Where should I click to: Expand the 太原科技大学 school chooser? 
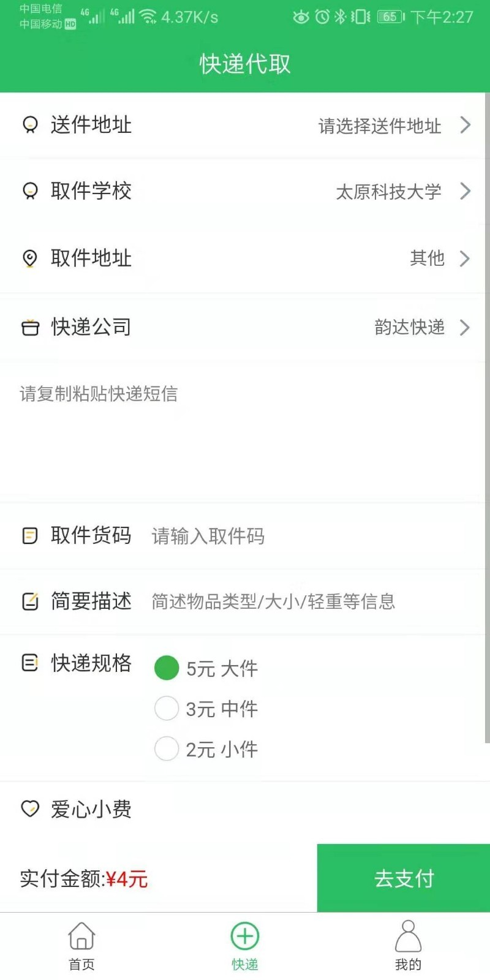402,192
